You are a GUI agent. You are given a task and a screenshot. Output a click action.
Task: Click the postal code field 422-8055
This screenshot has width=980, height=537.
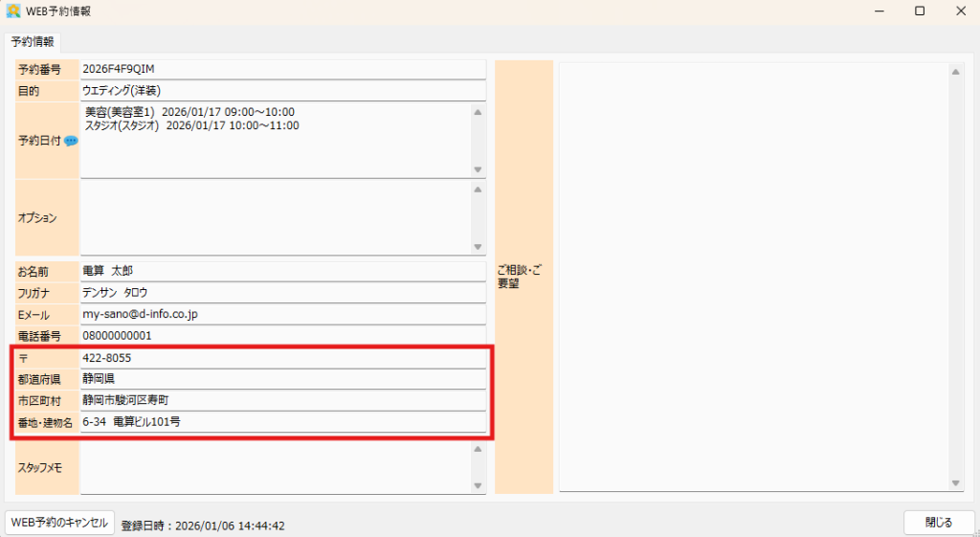(283, 358)
